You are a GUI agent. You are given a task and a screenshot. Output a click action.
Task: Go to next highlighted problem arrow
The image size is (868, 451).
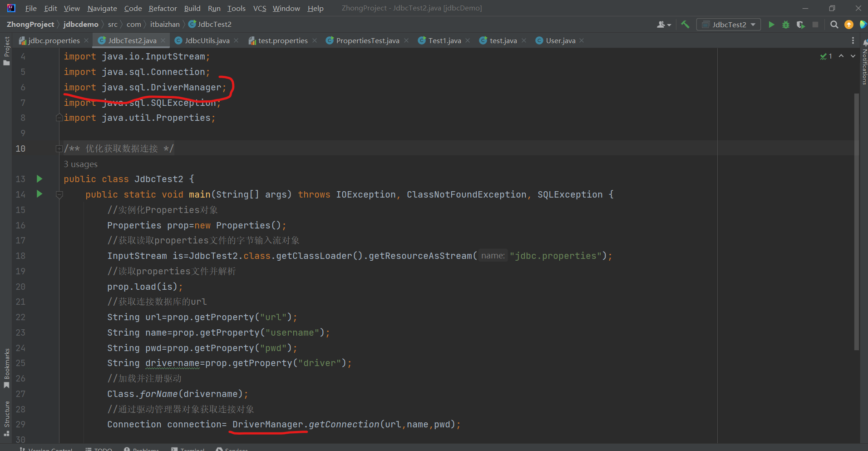click(853, 56)
